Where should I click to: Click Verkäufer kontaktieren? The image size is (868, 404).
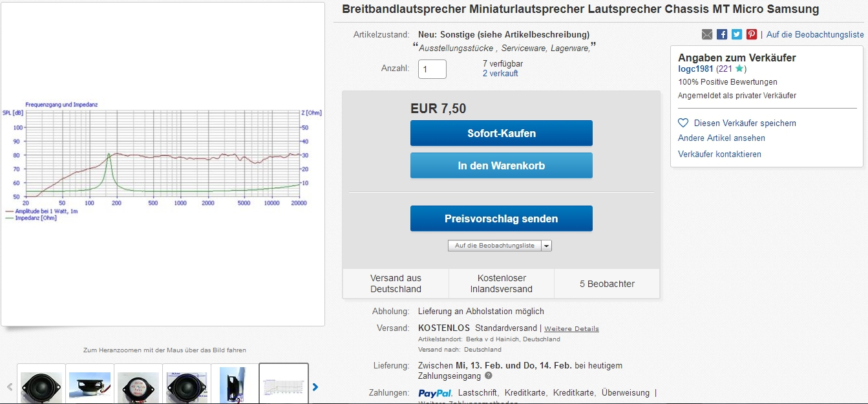pyautogui.click(x=719, y=154)
